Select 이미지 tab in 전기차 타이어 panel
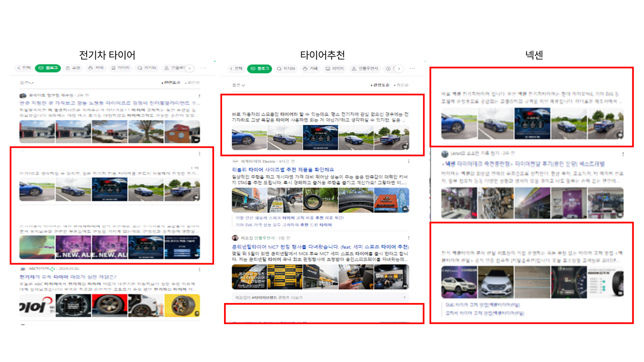This screenshot has height=362, width=644. click(121, 68)
